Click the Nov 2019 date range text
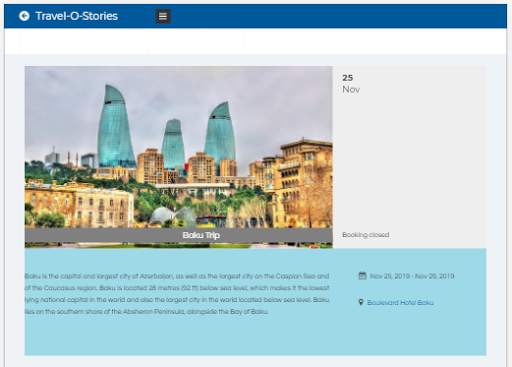Screen dimensions: 512x367 click(412, 276)
